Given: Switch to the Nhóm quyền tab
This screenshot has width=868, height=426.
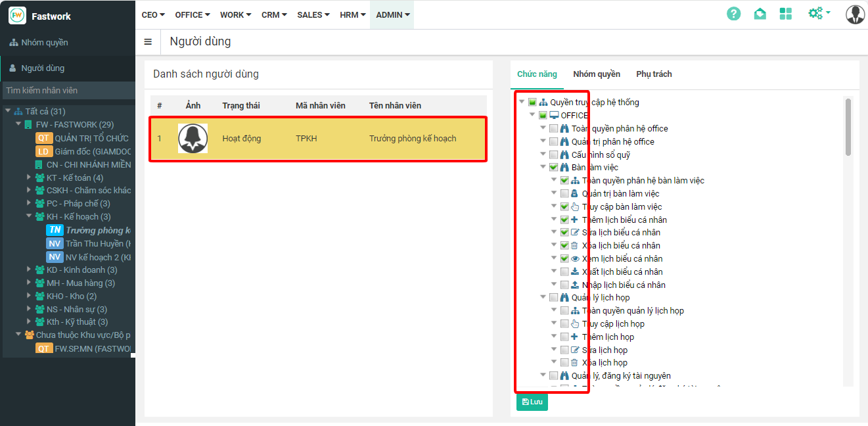Looking at the screenshot, I should (596, 74).
